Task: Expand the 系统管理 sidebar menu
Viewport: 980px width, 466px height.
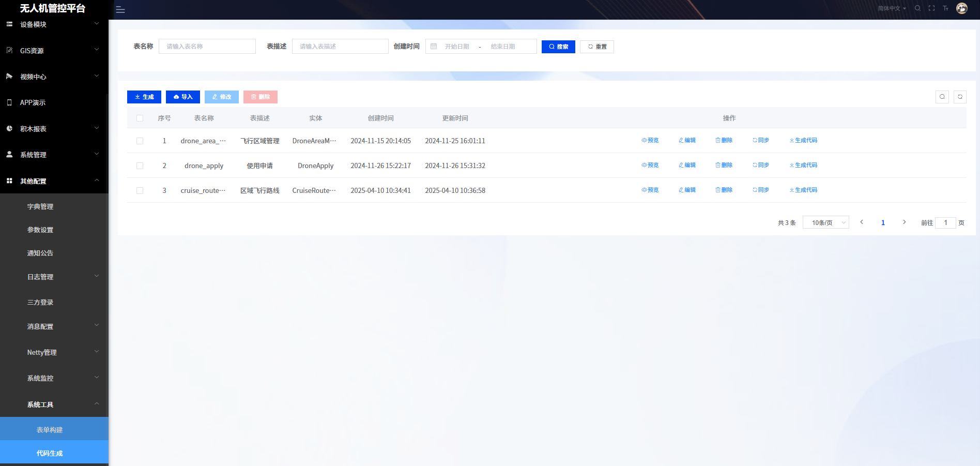Action: pyautogui.click(x=54, y=155)
